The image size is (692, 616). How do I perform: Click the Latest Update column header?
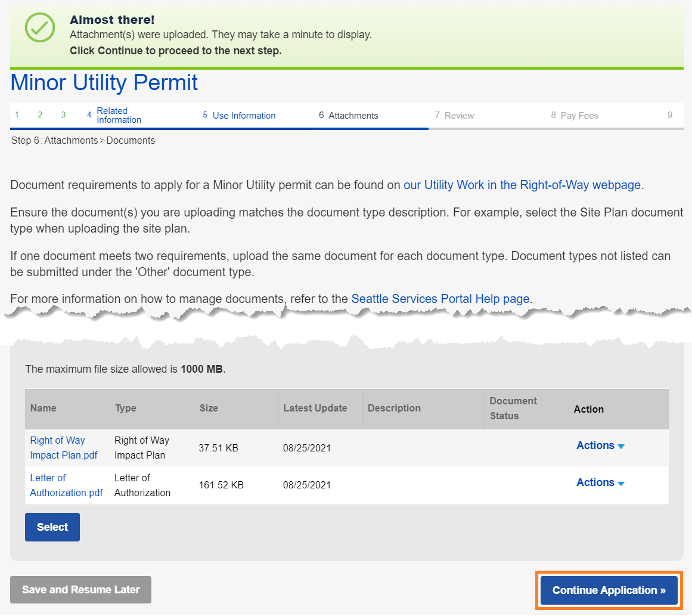(315, 408)
